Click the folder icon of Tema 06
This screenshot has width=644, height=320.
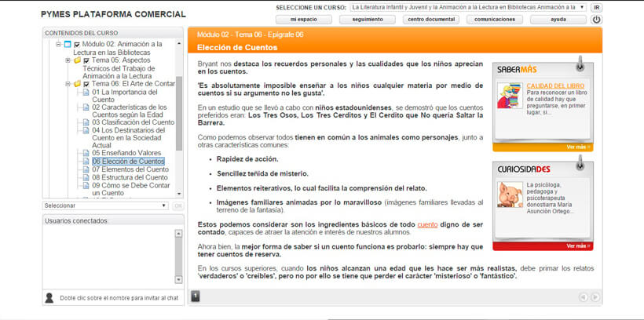(77, 84)
